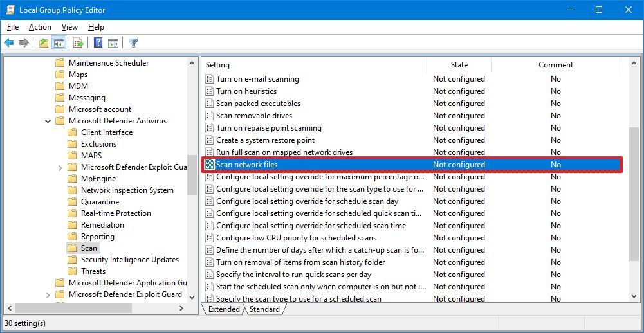Click the Export List toolbar icon

[78, 42]
